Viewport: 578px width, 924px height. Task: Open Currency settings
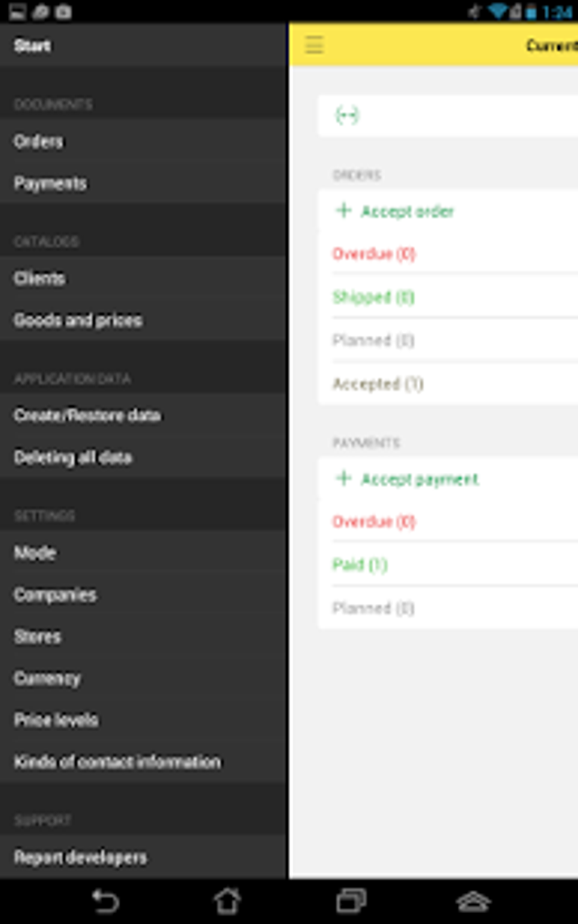[x=47, y=679]
